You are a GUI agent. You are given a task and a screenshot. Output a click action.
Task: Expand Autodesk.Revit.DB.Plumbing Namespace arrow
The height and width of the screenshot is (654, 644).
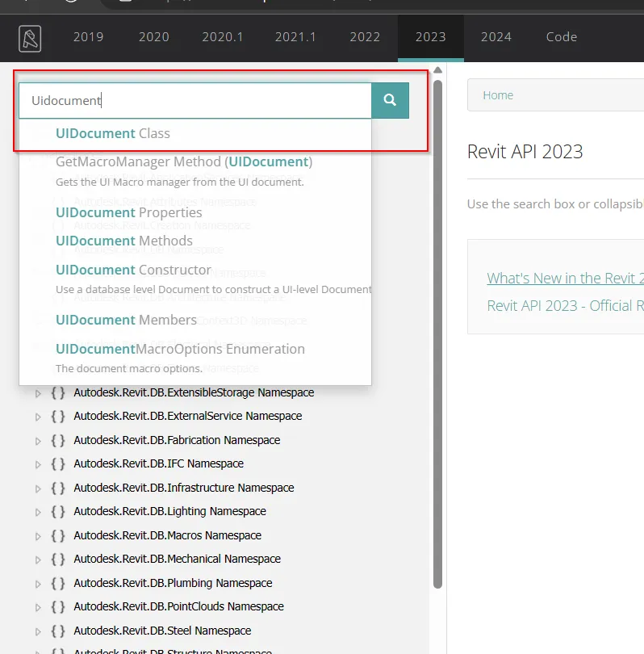coord(38,584)
